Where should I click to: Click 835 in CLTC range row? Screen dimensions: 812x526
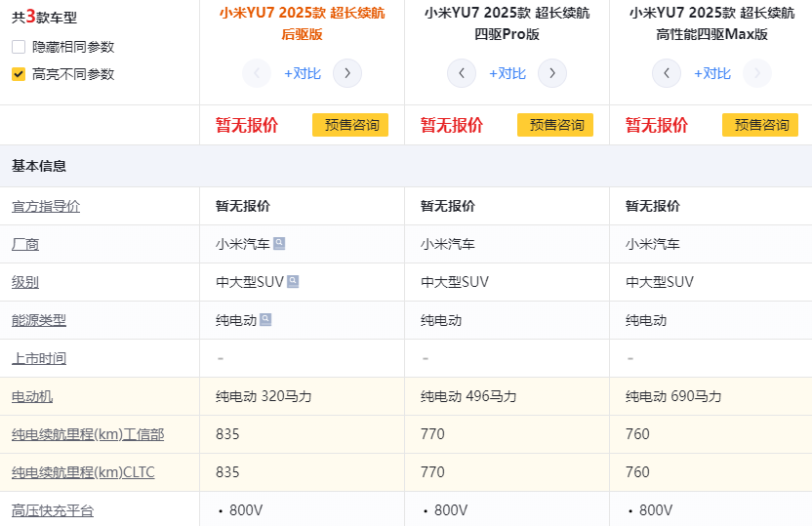227,472
